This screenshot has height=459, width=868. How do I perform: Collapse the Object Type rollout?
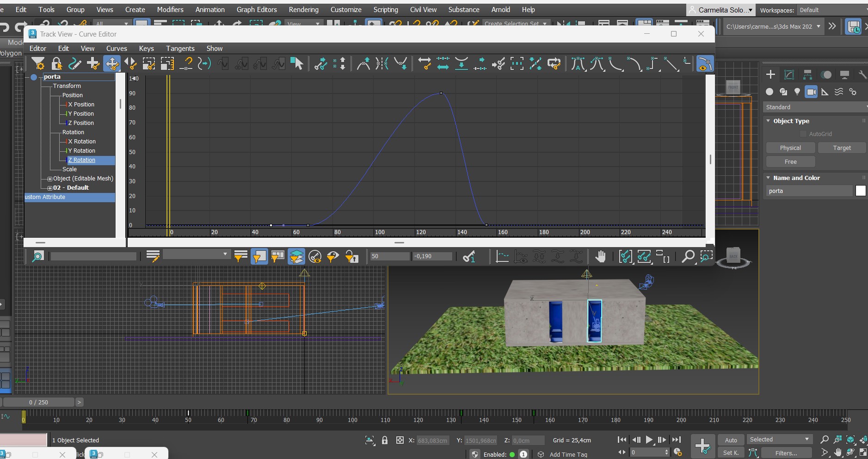pyautogui.click(x=769, y=121)
